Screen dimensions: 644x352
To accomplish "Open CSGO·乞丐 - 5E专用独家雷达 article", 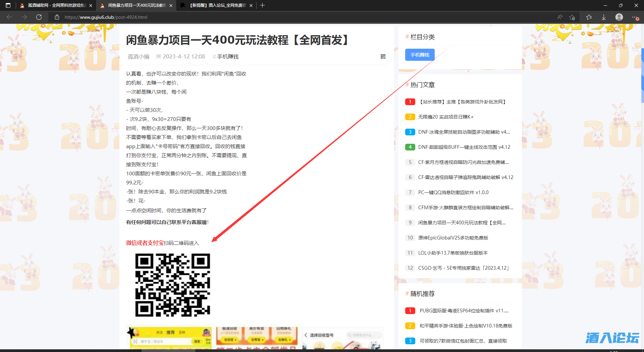I will coord(464,268).
